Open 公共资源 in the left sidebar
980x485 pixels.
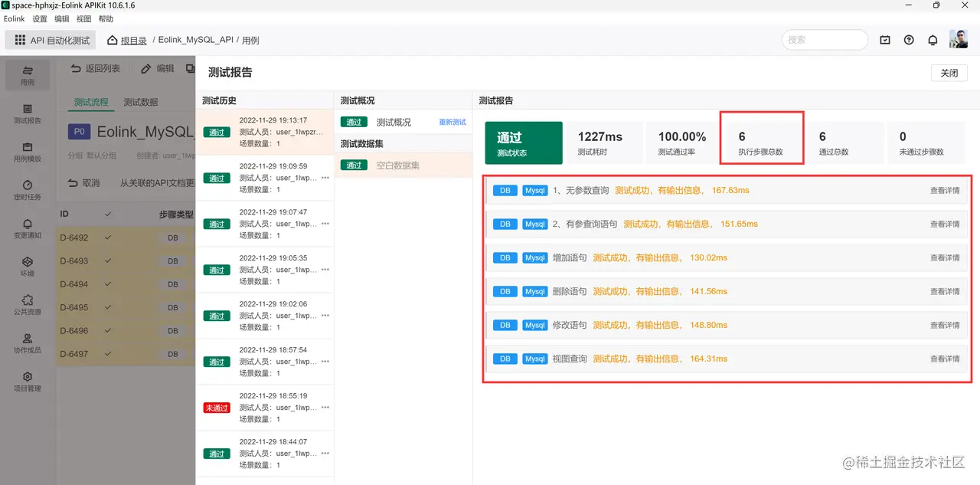click(x=28, y=305)
